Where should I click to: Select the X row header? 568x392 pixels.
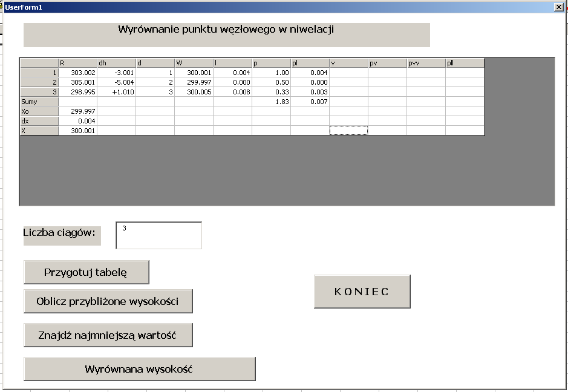pos(39,131)
